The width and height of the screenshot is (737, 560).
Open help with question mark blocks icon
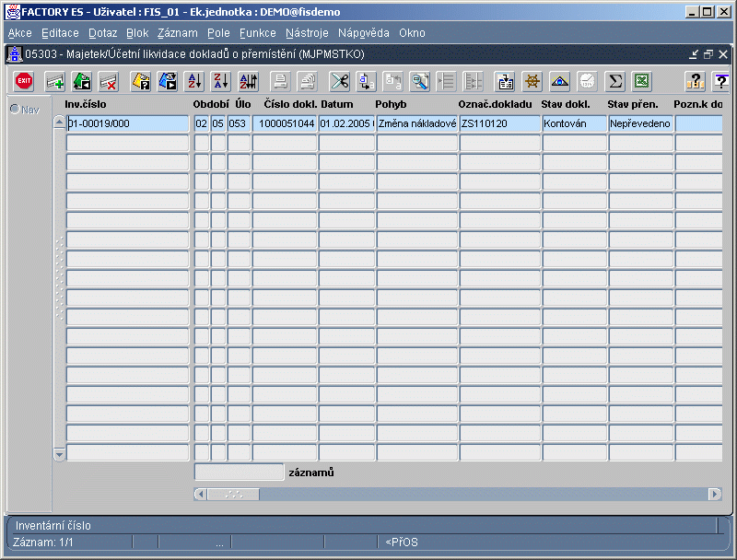click(x=695, y=81)
